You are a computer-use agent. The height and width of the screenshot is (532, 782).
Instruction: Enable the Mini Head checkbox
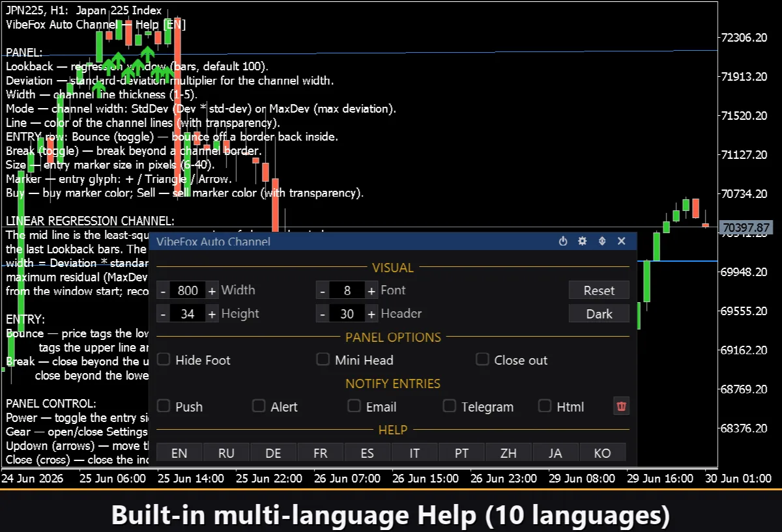[x=323, y=359]
